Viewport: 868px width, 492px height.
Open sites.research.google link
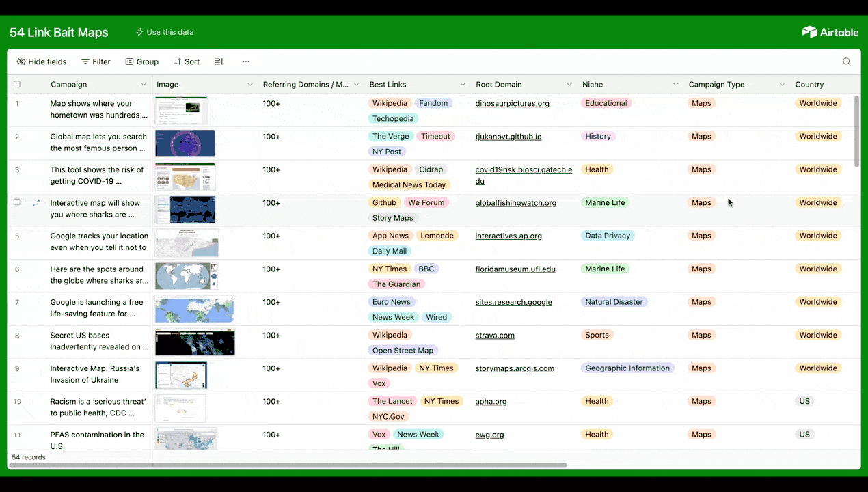514,302
